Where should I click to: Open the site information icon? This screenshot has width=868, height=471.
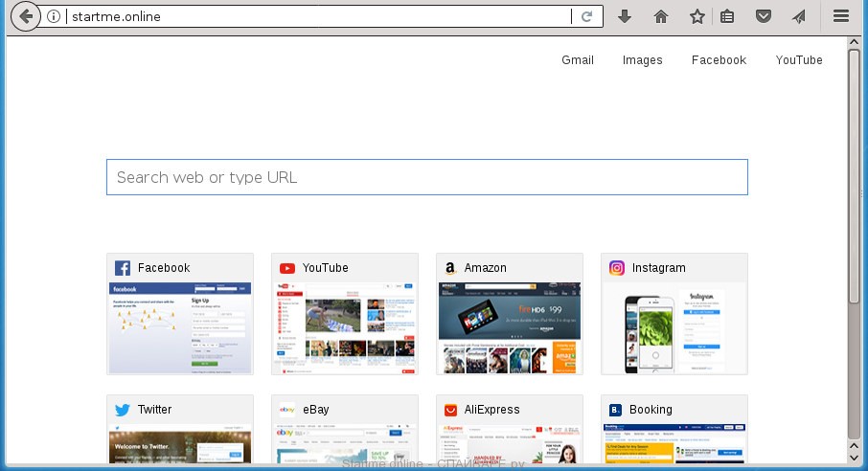click(x=54, y=16)
